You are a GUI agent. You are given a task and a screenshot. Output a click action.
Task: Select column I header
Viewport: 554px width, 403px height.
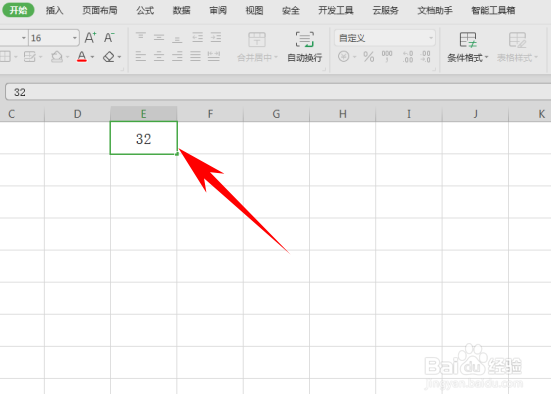click(409, 114)
